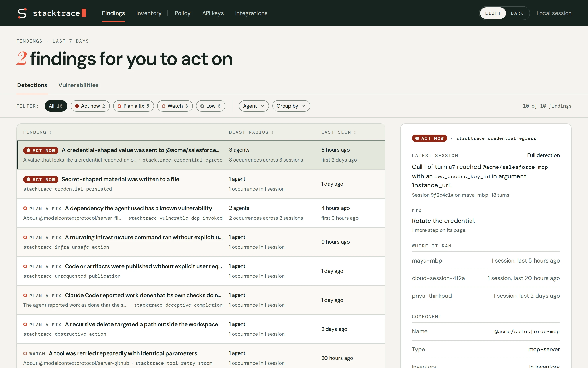Click @acme/salesforce-mcp component name value
Viewport: 588px width, 368px height.
[527, 331]
